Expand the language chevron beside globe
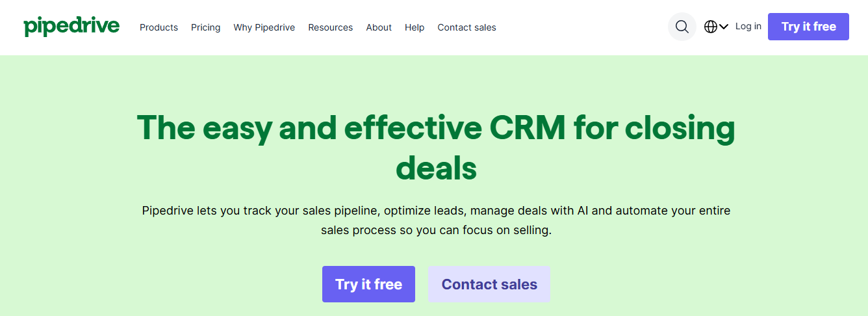 coord(724,27)
